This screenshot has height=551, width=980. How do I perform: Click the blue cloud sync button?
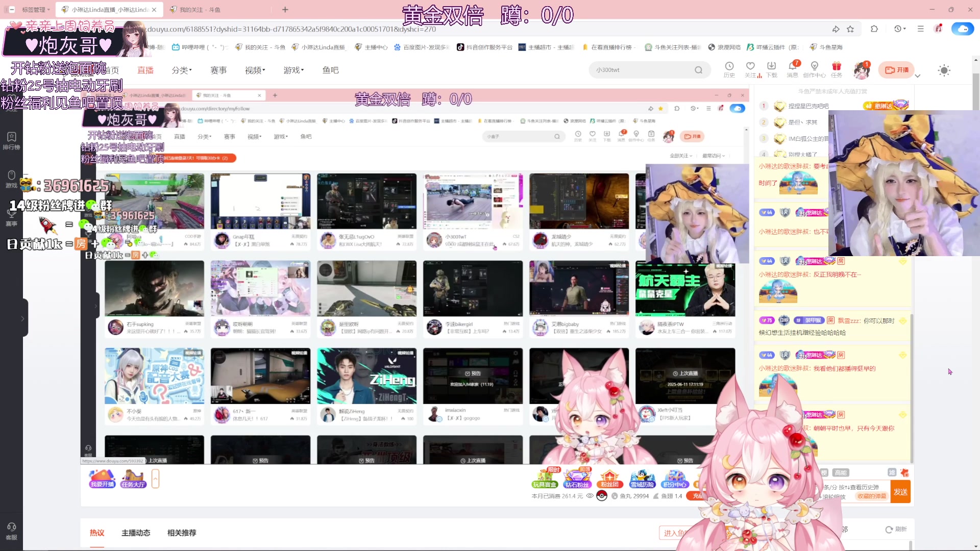(963, 29)
